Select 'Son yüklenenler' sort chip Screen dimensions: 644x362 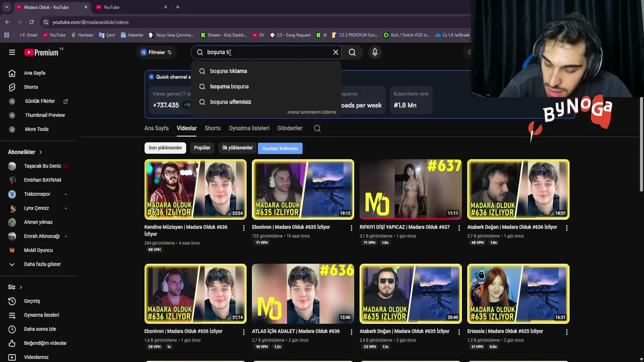165,148
